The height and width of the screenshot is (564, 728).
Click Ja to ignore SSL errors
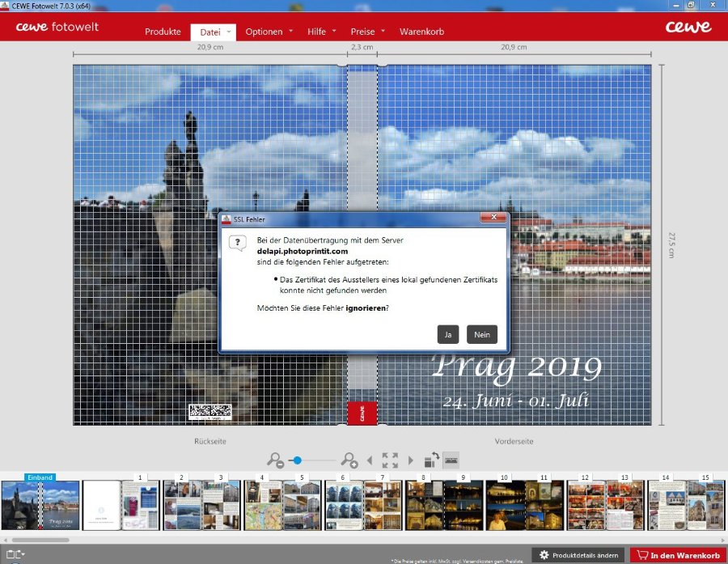point(448,334)
